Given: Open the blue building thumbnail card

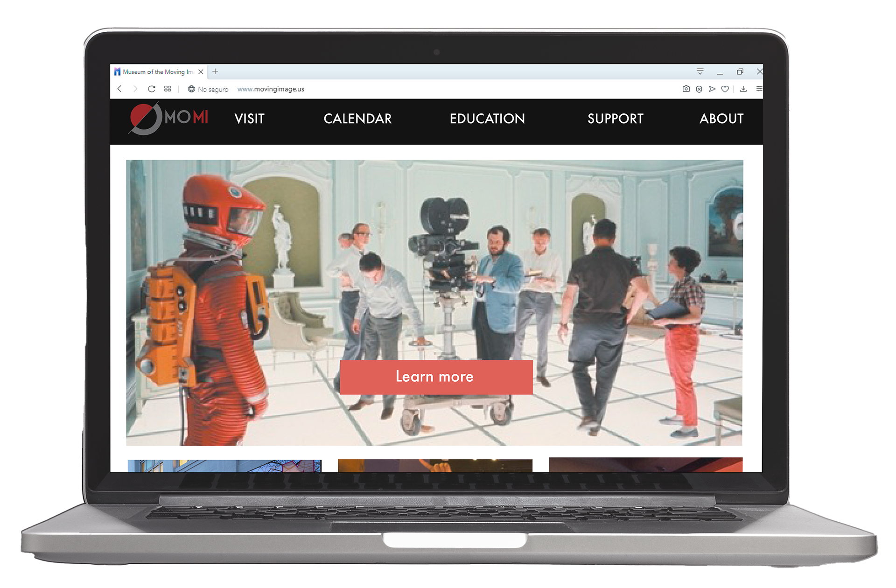Looking at the screenshot, I should 224,466.
